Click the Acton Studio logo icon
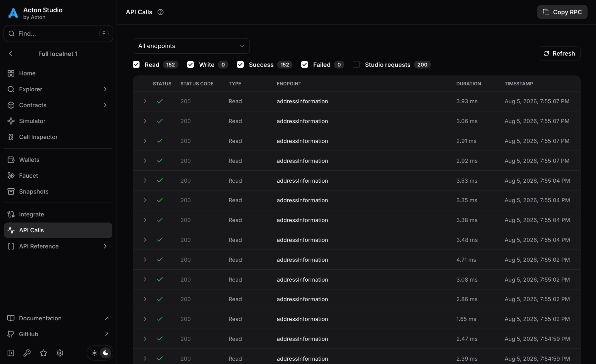Screen dimensions: 596x364 tap(13, 13)
